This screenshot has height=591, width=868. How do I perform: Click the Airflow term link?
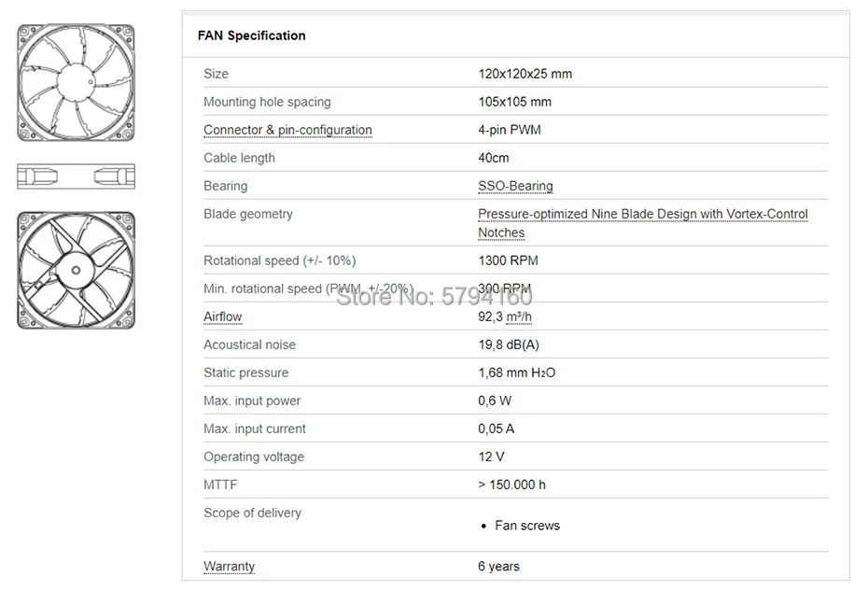[222, 317]
